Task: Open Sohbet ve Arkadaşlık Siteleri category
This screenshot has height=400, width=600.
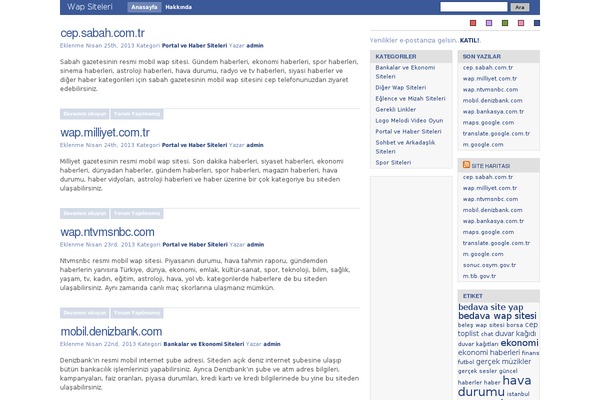Action: click(405, 147)
